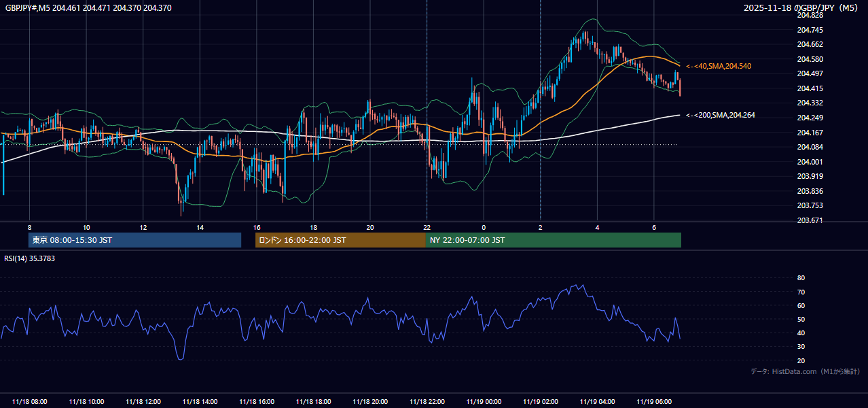Click the ロンドン 16:00-22:00 JST session bar
Viewport: 868px width, 408px height.
click(340, 240)
